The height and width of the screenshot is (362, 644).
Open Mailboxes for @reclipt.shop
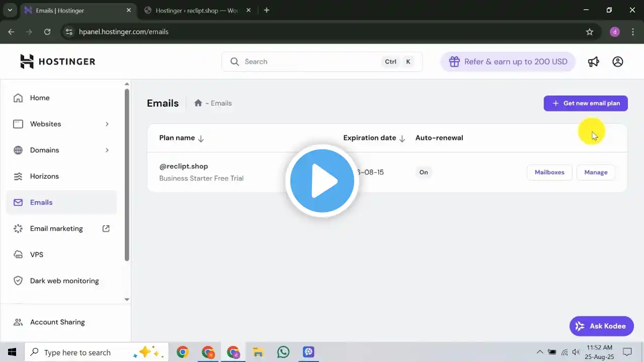549,172
